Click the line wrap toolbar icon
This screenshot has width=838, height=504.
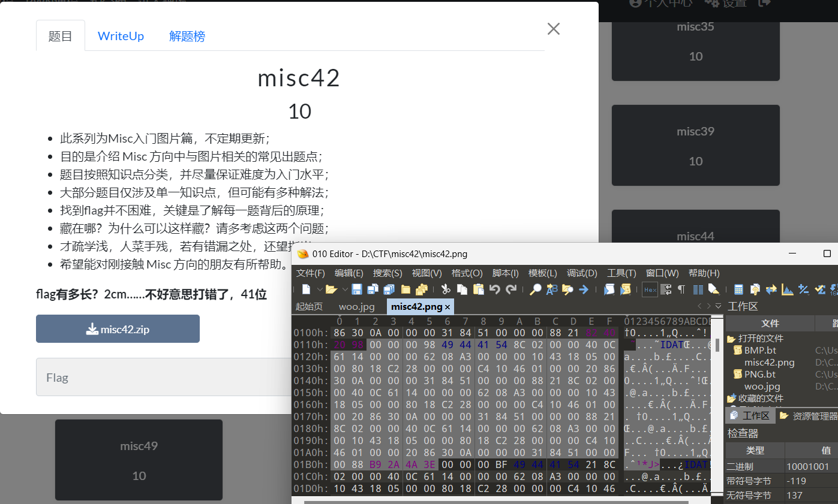666,289
